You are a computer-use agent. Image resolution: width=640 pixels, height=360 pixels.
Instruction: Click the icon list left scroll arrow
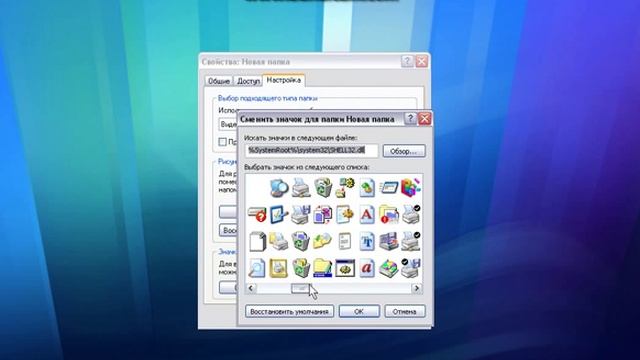tap(251, 288)
